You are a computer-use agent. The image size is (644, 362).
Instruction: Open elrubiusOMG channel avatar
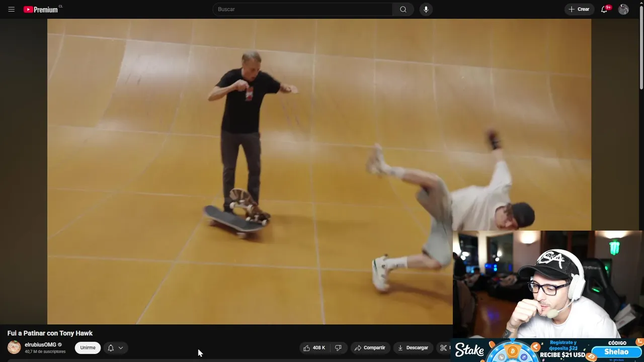point(14,347)
